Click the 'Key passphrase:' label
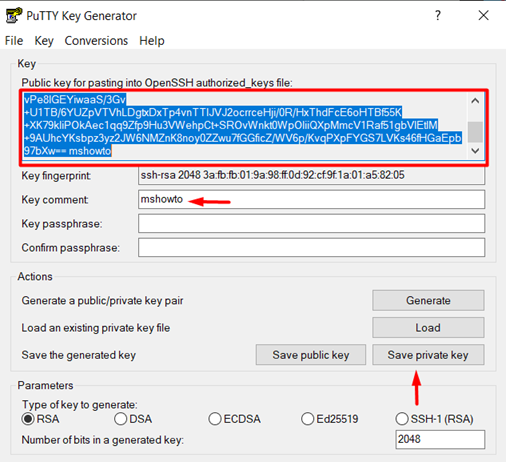This screenshot has width=506, height=462. click(x=62, y=224)
